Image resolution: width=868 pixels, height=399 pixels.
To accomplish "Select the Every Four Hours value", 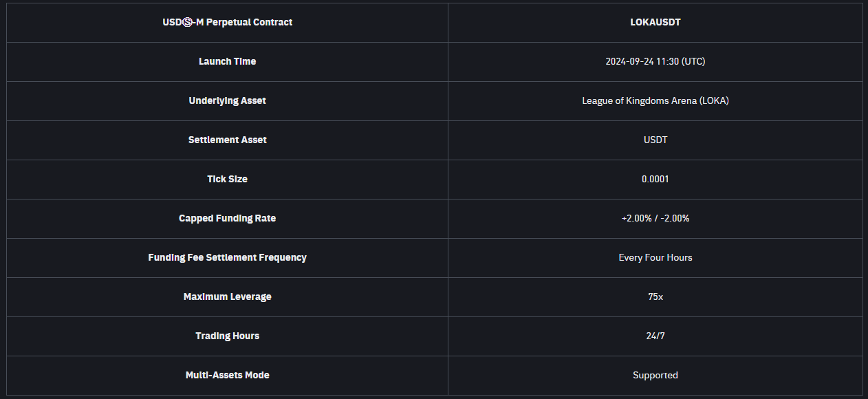I will pyautogui.click(x=655, y=257).
